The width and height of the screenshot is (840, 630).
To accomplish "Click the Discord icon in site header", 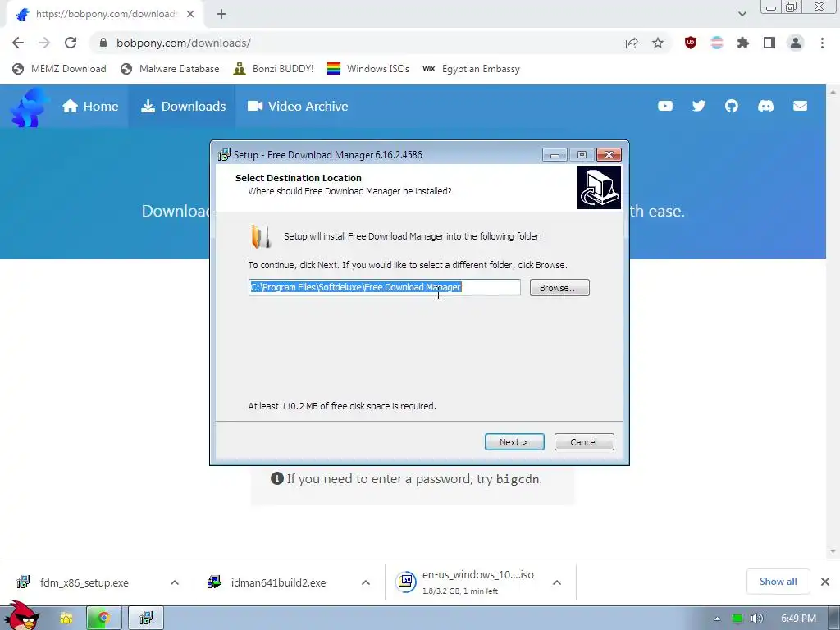I will (x=765, y=106).
